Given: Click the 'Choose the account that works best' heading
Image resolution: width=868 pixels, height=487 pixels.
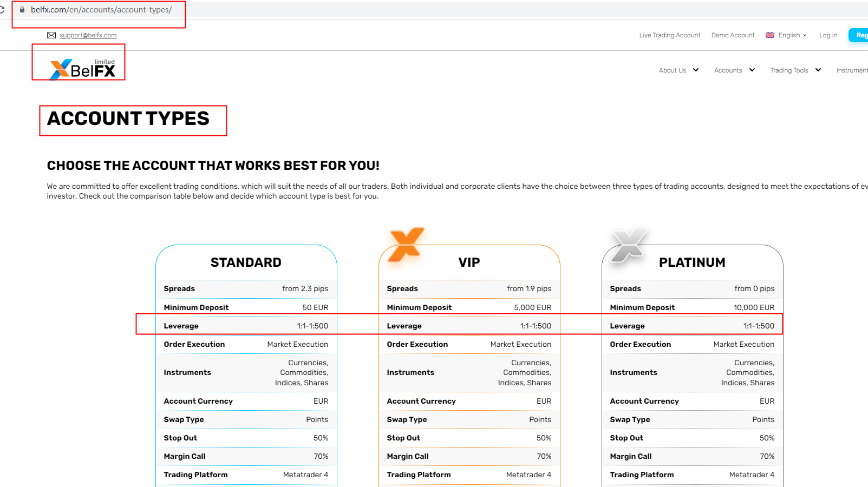Looking at the screenshot, I should [x=213, y=166].
